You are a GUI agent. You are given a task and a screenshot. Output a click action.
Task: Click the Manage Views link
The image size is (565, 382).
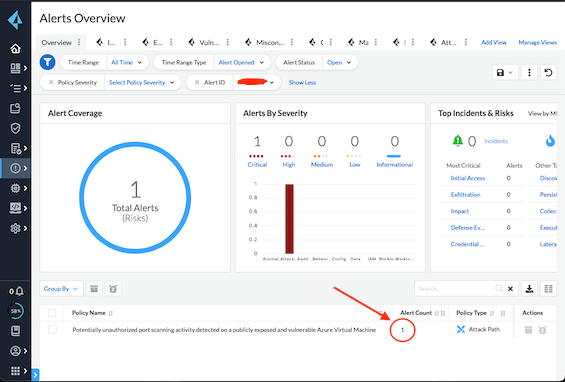pos(538,43)
